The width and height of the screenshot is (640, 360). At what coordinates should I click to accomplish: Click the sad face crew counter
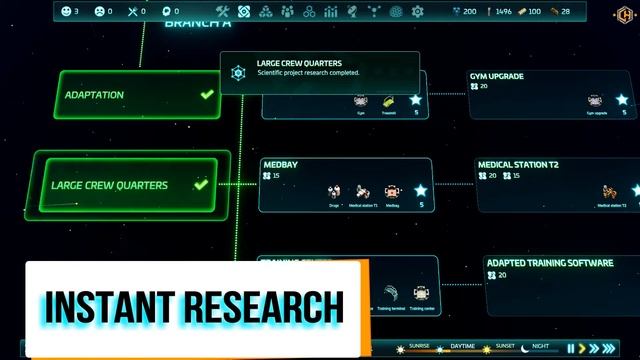[103, 11]
